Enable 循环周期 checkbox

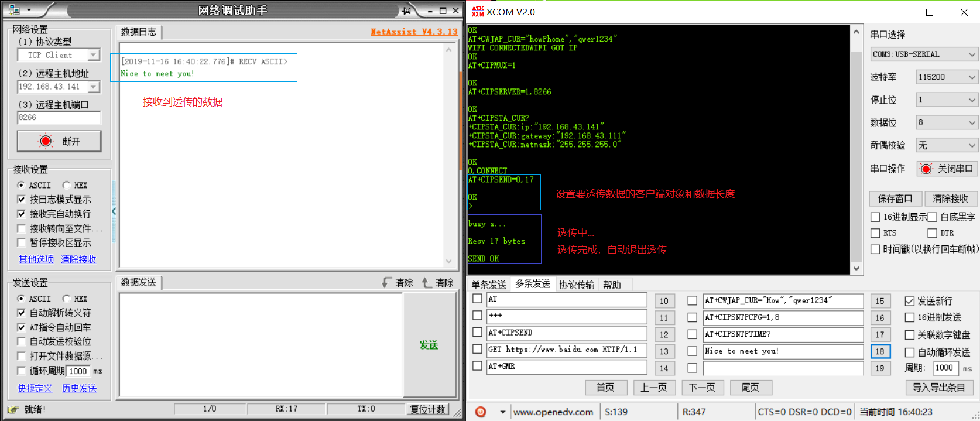(21, 371)
